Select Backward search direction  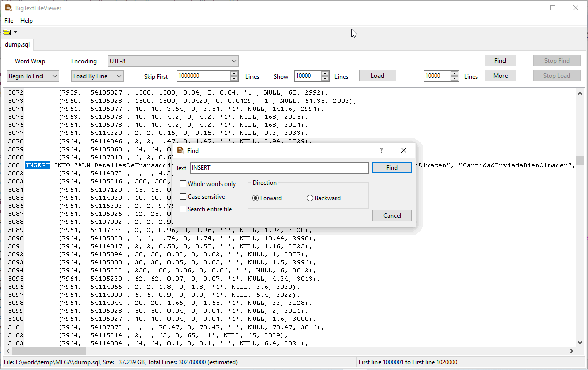(x=310, y=198)
